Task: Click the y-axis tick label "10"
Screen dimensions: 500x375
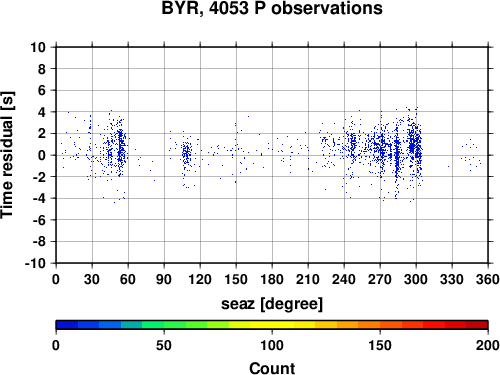Action: (38, 47)
